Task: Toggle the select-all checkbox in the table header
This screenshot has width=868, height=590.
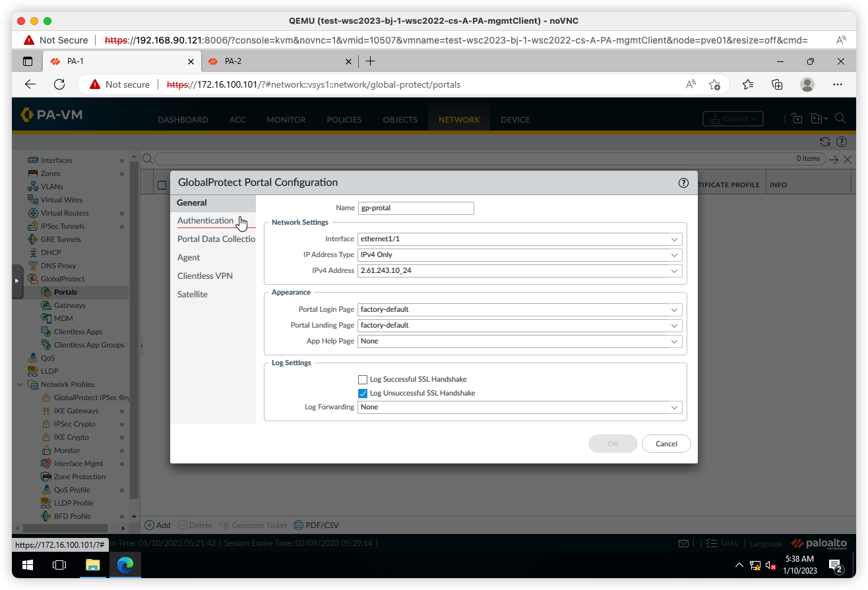Action: tap(162, 184)
